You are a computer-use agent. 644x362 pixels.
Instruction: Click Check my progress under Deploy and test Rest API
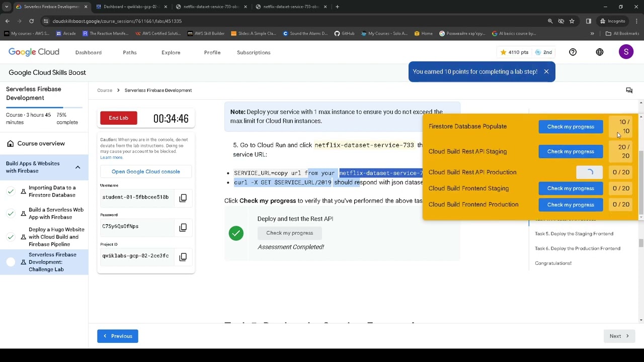(289, 233)
